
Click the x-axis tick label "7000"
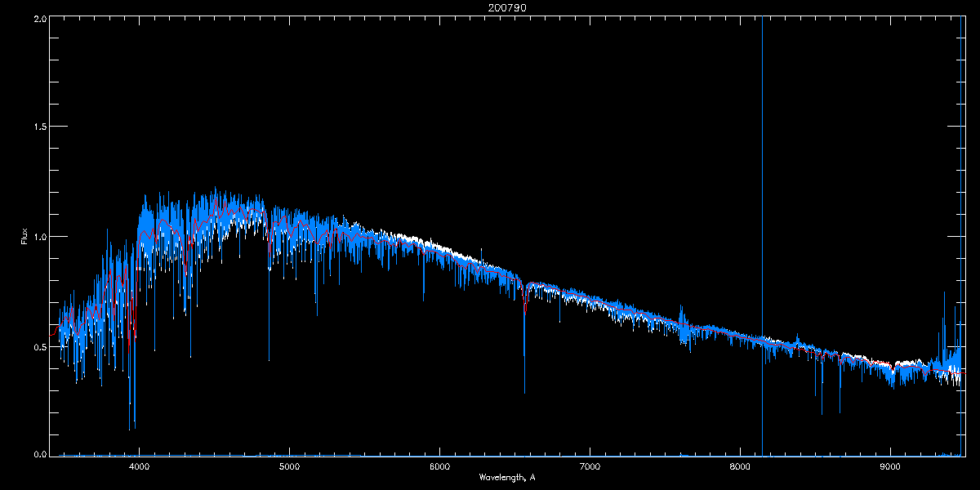[x=590, y=466]
